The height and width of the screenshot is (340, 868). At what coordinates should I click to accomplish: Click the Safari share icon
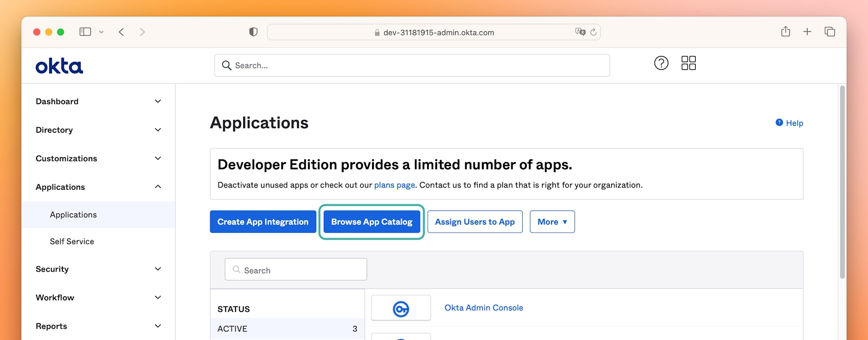[786, 31]
